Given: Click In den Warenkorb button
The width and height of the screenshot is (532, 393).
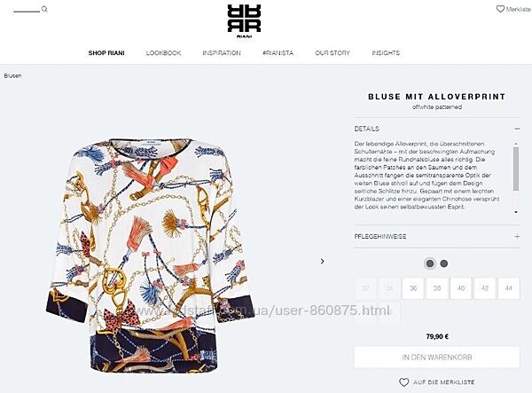Looking at the screenshot, I should coord(437,357).
